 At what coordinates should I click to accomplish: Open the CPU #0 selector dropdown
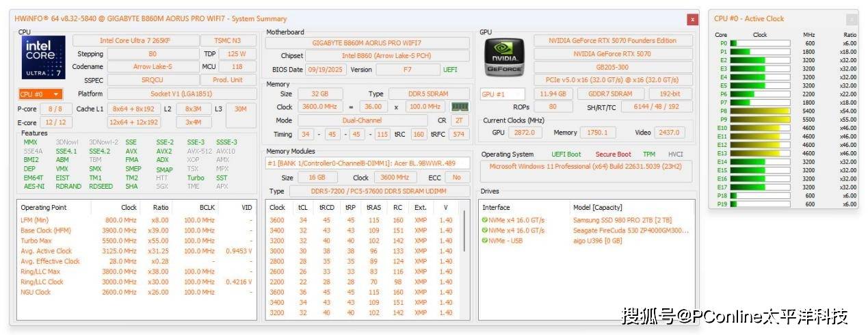point(40,94)
